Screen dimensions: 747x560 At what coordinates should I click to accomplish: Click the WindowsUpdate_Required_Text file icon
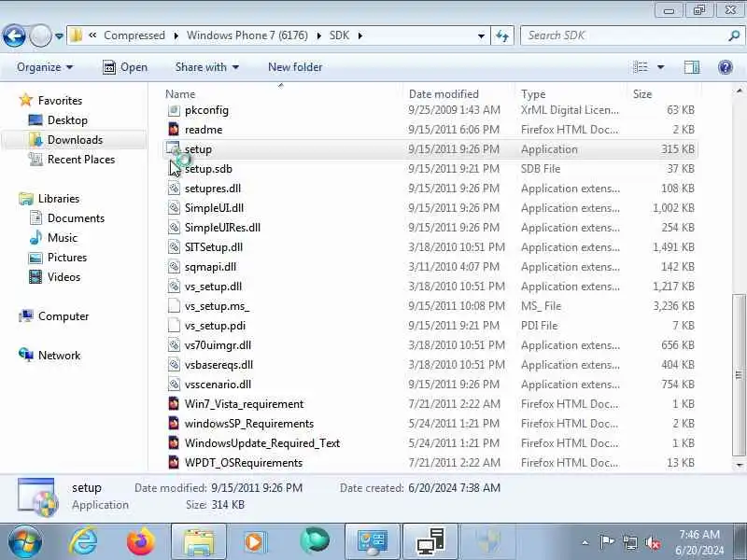point(174,442)
